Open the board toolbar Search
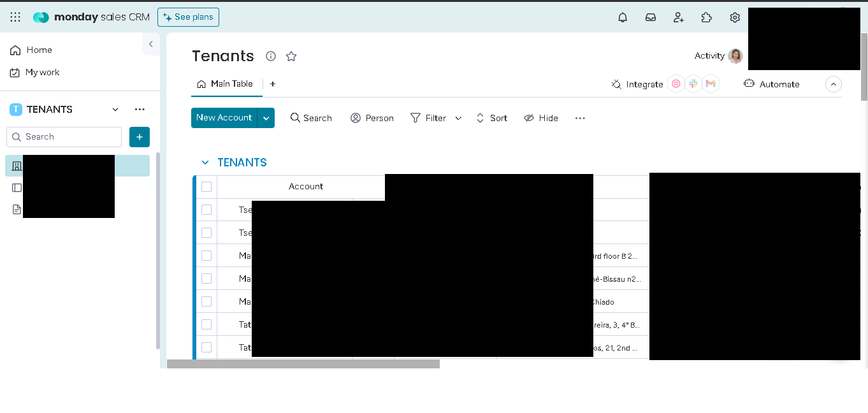Image resolution: width=868 pixels, height=413 pixels. 311,118
